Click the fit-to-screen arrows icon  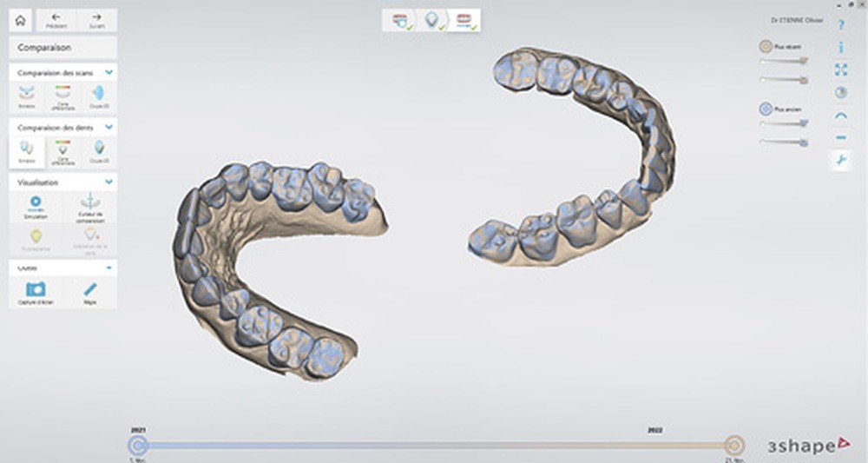click(840, 70)
